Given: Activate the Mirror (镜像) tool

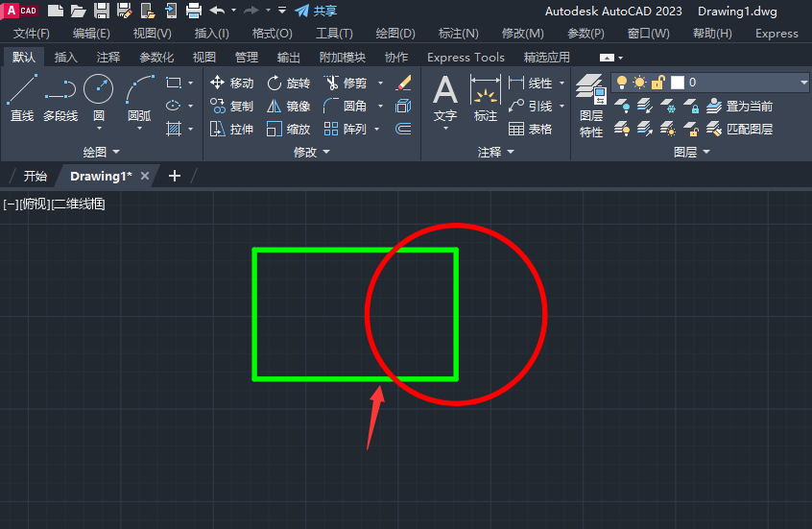Looking at the screenshot, I should pos(289,107).
